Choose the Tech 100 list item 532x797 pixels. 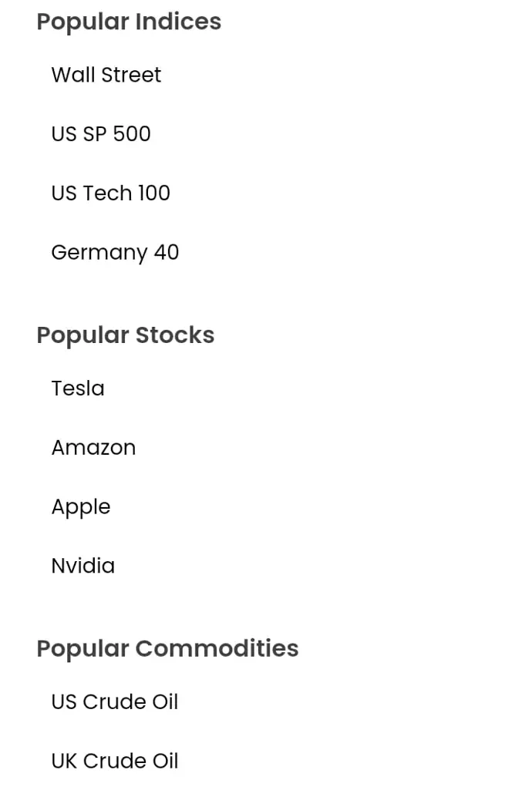110,193
